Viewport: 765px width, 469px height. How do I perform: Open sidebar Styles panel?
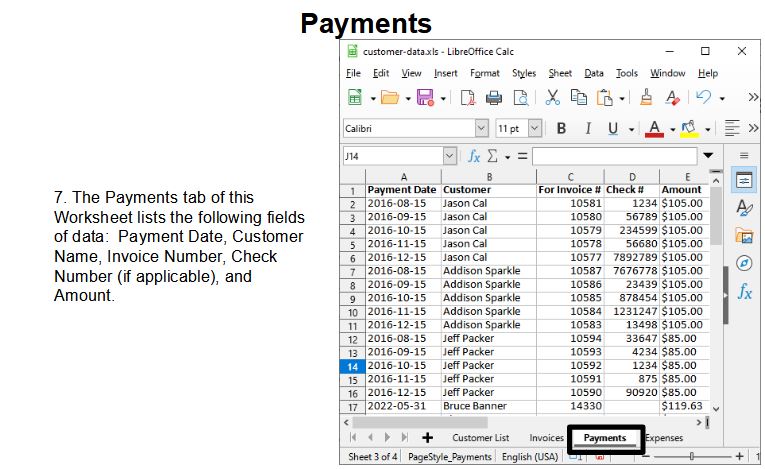[x=744, y=208]
